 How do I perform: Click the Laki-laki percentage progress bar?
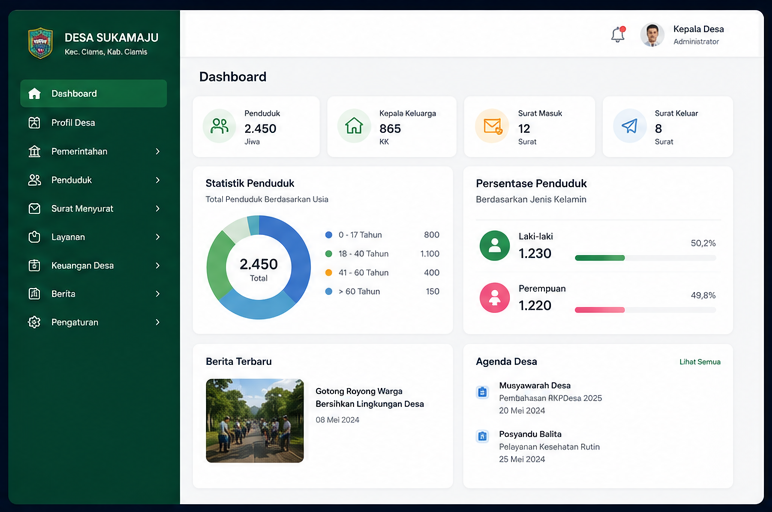tap(645, 258)
